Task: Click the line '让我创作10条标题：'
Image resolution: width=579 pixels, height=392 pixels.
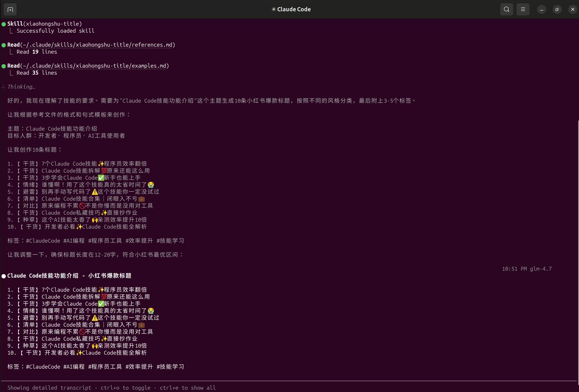Action: [x=34, y=150]
